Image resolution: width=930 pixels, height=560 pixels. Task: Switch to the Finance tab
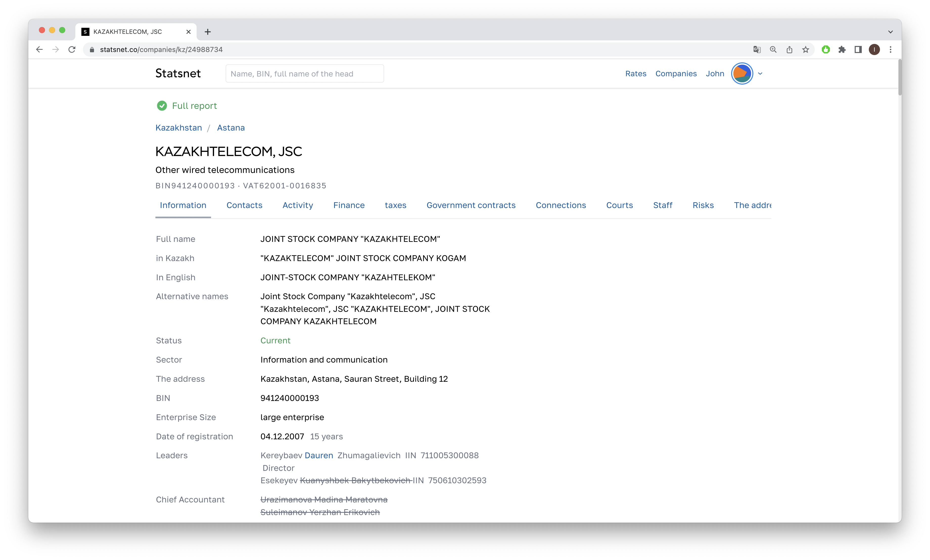tap(349, 205)
